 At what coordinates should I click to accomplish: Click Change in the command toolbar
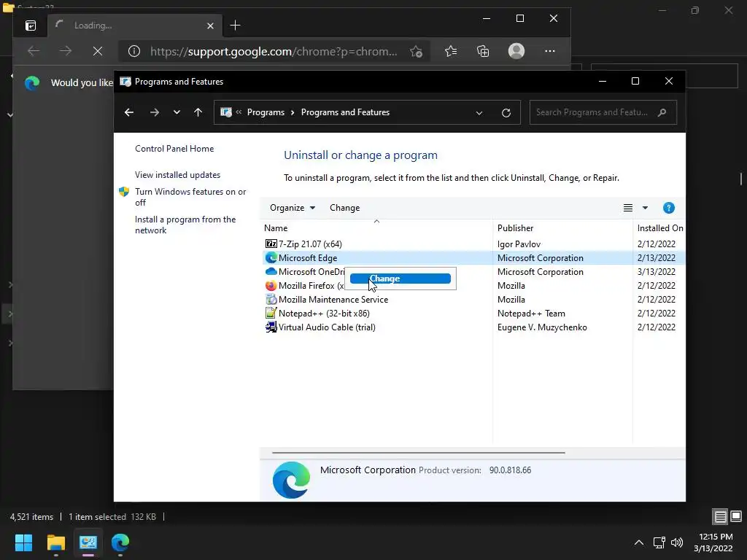click(x=344, y=208)
